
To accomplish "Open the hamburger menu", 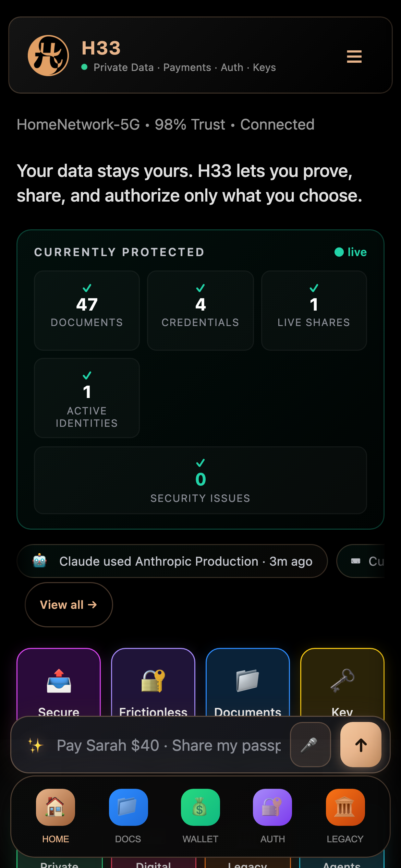I will (354, 57).
